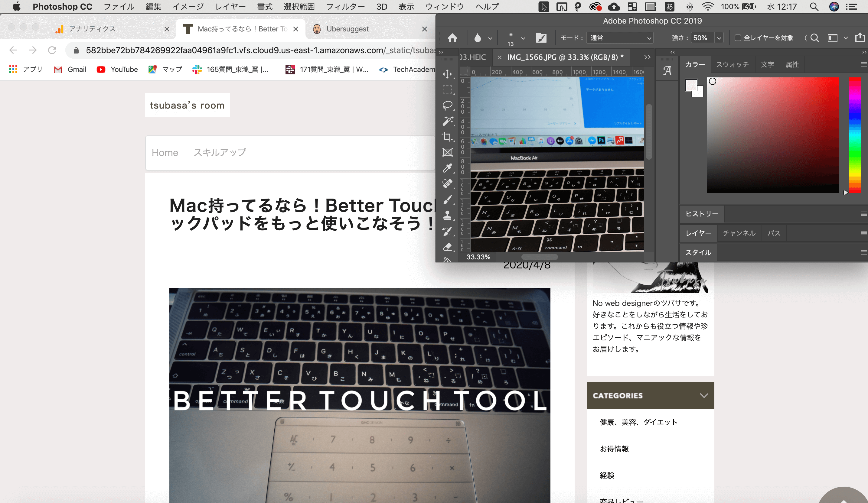Open the 強さ 50% strength dropdown arrow
The width and height of the screenshot is (868, 503).
tap(719, 38)
